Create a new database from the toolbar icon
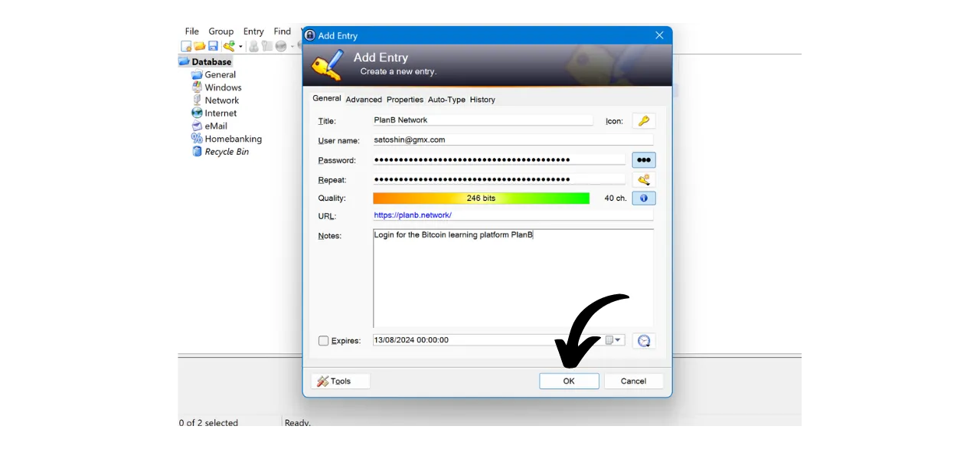The image size is (980, 449). tap(187, 46)
